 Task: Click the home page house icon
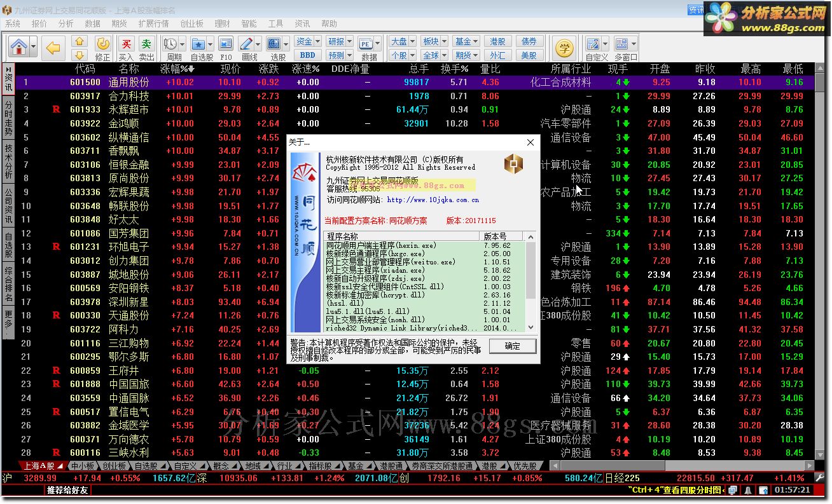pos(18,47)
